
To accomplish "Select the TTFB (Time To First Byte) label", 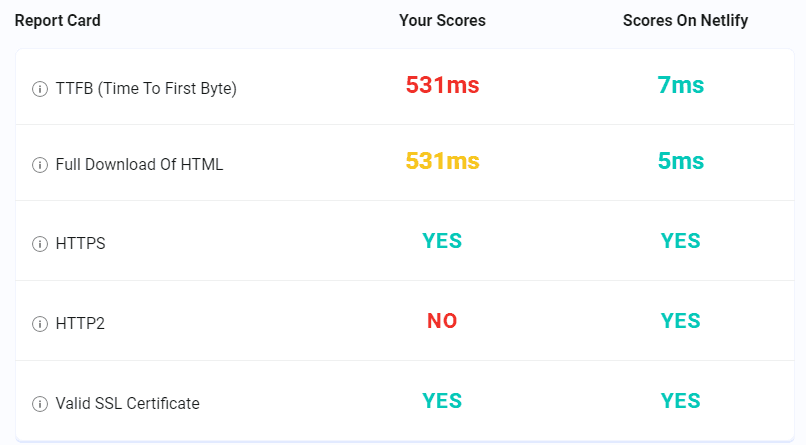I will pyautogui.click(x=146, y=88).
